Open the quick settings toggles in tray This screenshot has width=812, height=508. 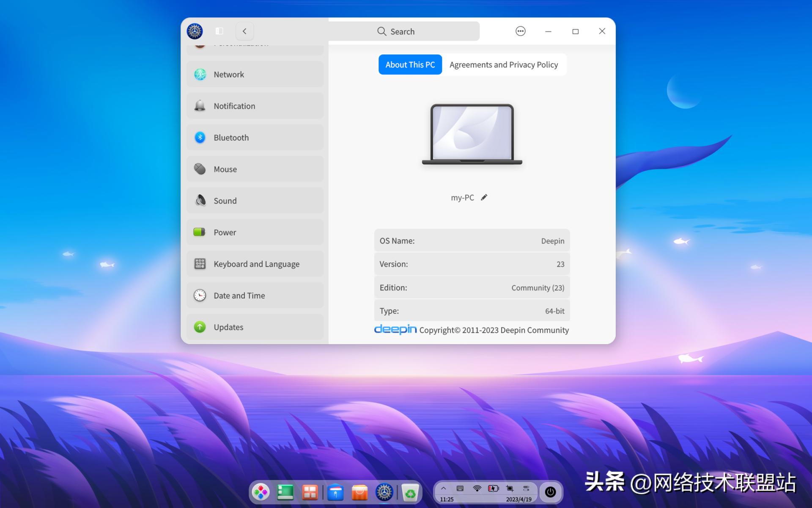tap(526, 488)
